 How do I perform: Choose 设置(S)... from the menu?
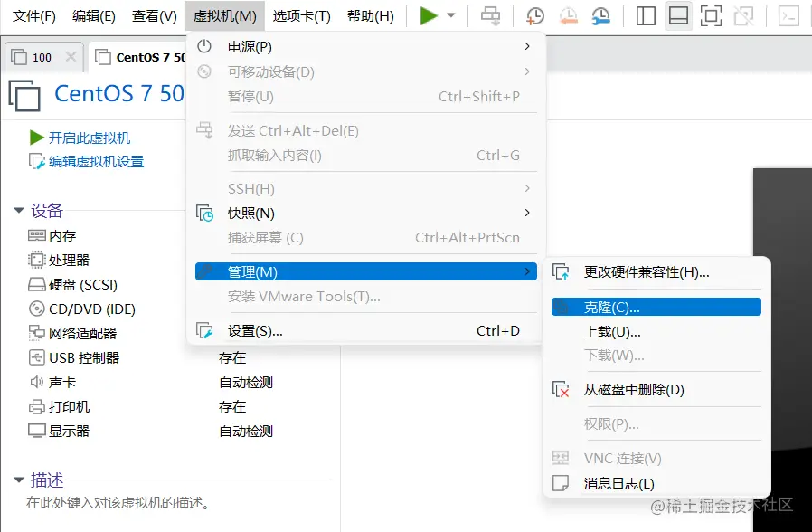click(365, 330)
